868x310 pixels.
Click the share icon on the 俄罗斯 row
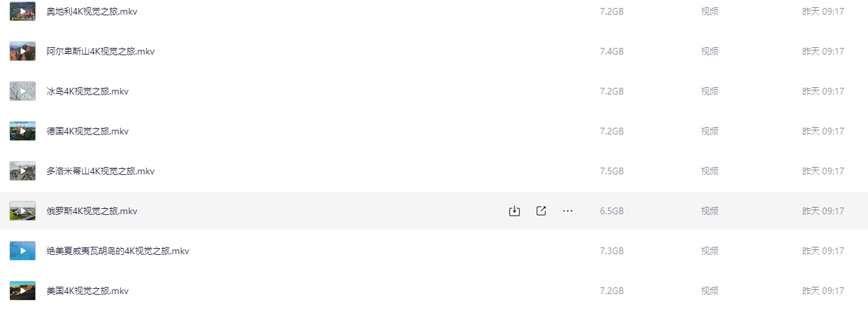click(x=541, y=211)
